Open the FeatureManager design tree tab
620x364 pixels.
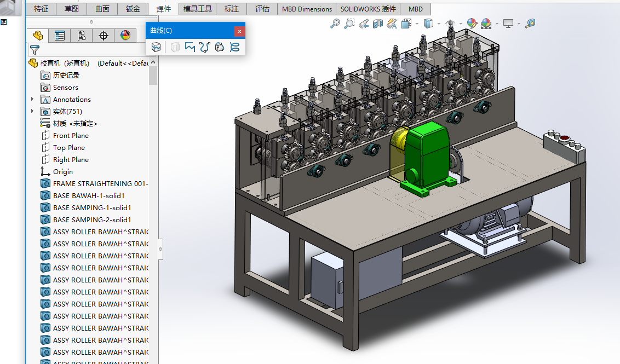38,36
